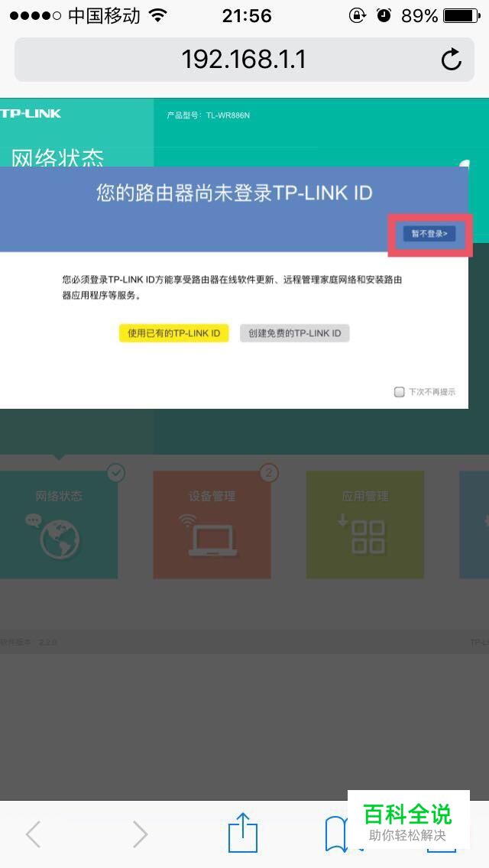
Task: Tap the Safari reload page icon
Action: [452, 60]
